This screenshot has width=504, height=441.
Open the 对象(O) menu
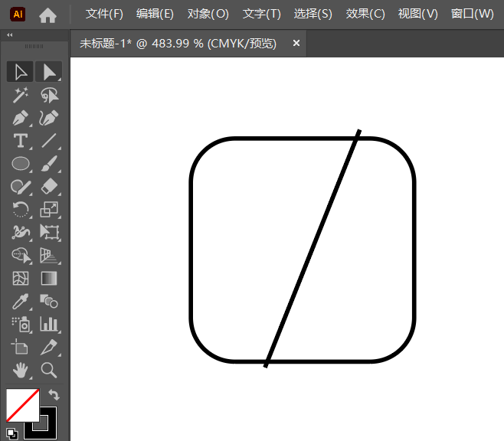[x=208, y=14]
